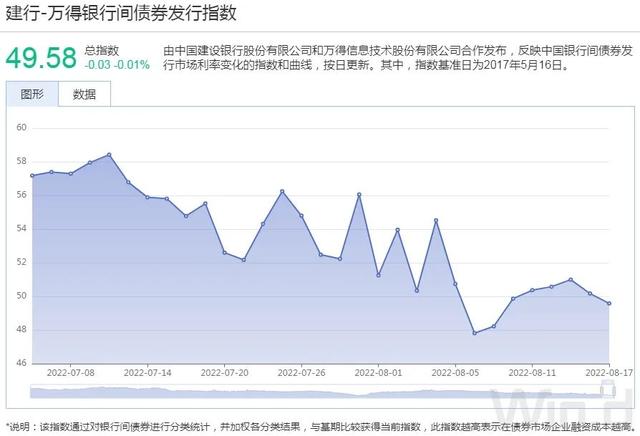Click the x-axis label 2022-07-14
Screen dimensions: 640x436
(148, 373)
